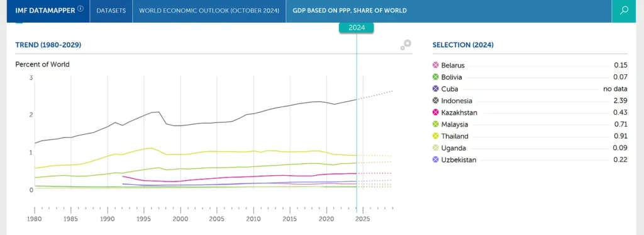The image size is (644, 235).
Task: Open chart settings gear icon
Action: point(406,45)
